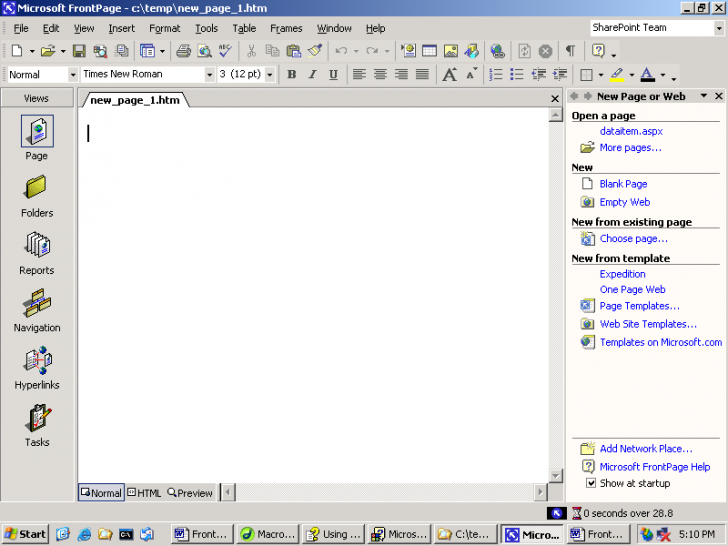Expand the font name dropdown
This screenshot has height=546, width=728.
click(209, 75)
